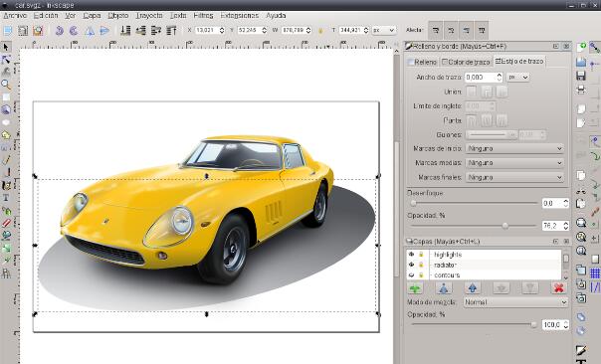Open Marcas medias dropdown

[514, 163]
